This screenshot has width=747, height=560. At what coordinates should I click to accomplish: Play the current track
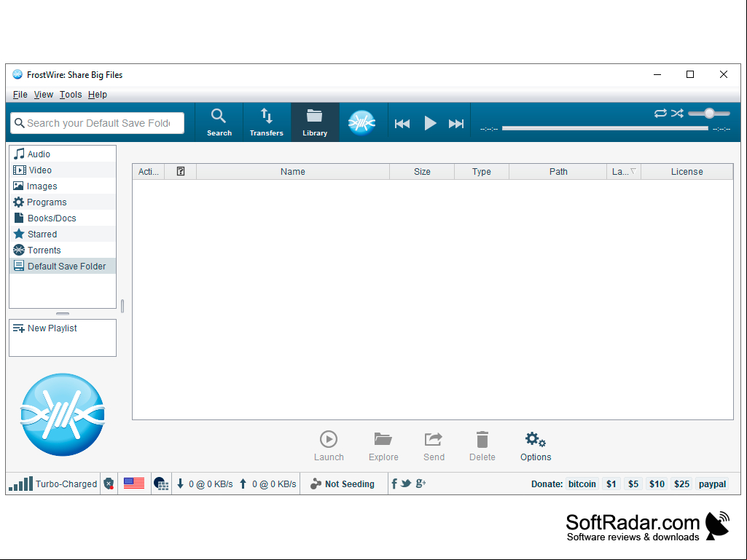click(430, 123)
